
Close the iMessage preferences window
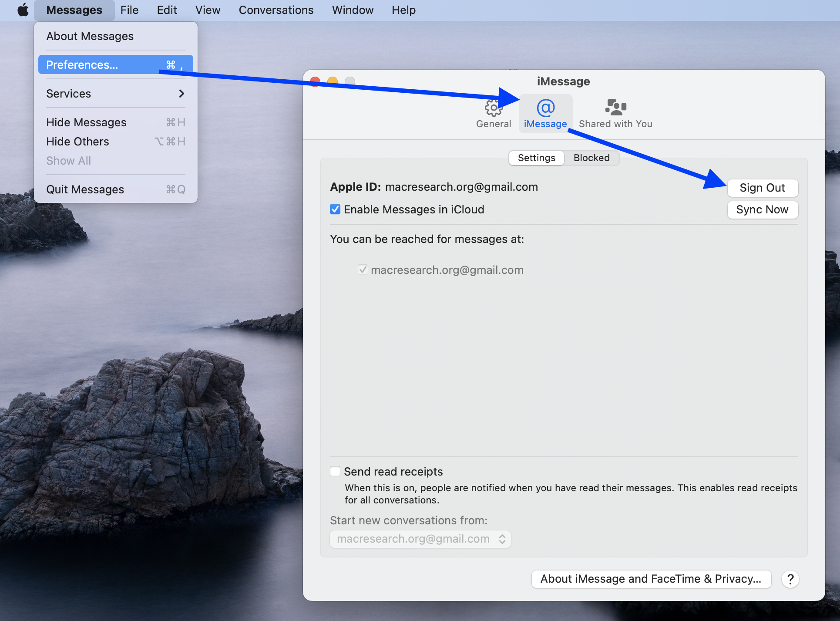coord(316,81)
